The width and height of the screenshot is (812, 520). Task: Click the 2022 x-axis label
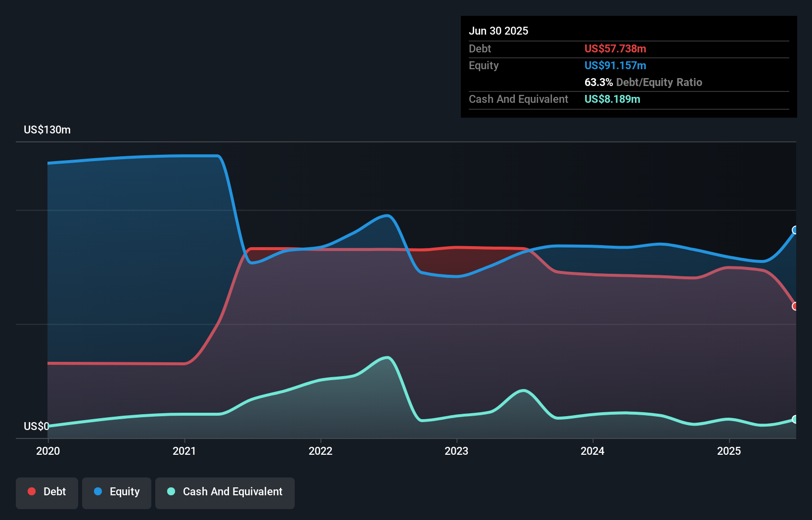pyautogui.click(x=320, y=451)
